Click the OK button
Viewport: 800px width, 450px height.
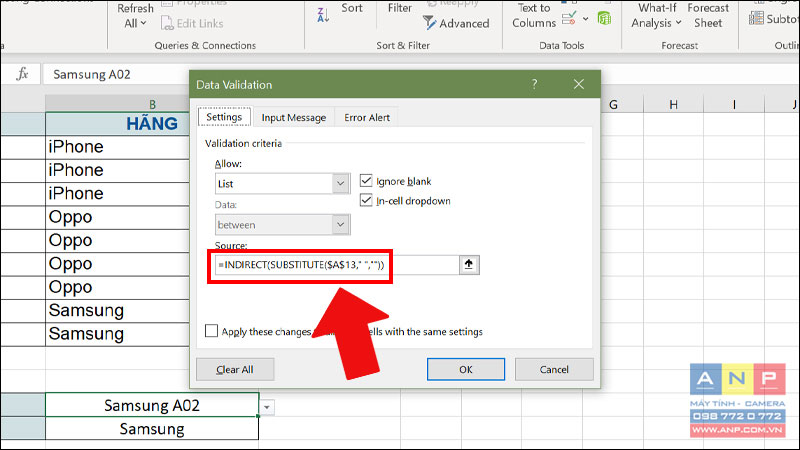coord(466,369)
